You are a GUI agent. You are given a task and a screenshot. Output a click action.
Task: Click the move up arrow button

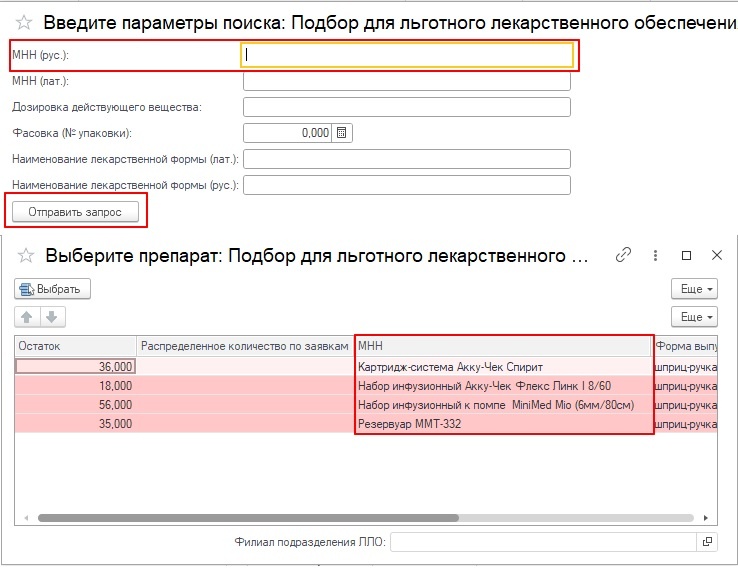(x=28, y=317)
